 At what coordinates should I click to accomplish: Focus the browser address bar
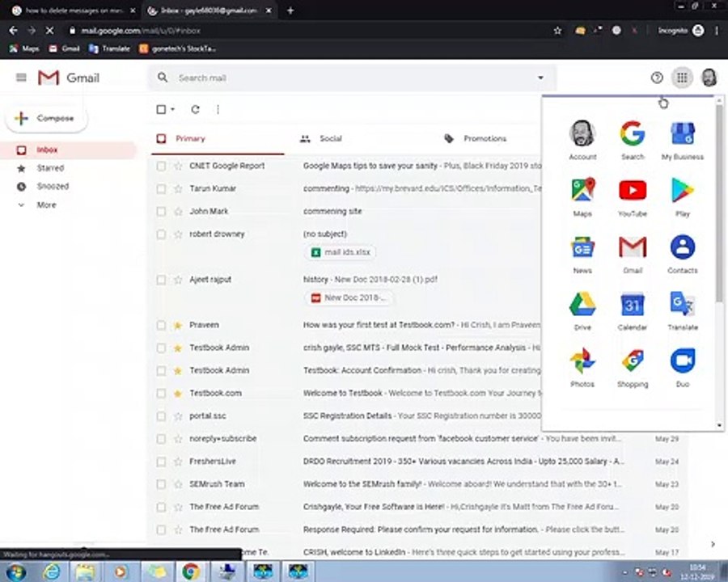pos(307,31)
